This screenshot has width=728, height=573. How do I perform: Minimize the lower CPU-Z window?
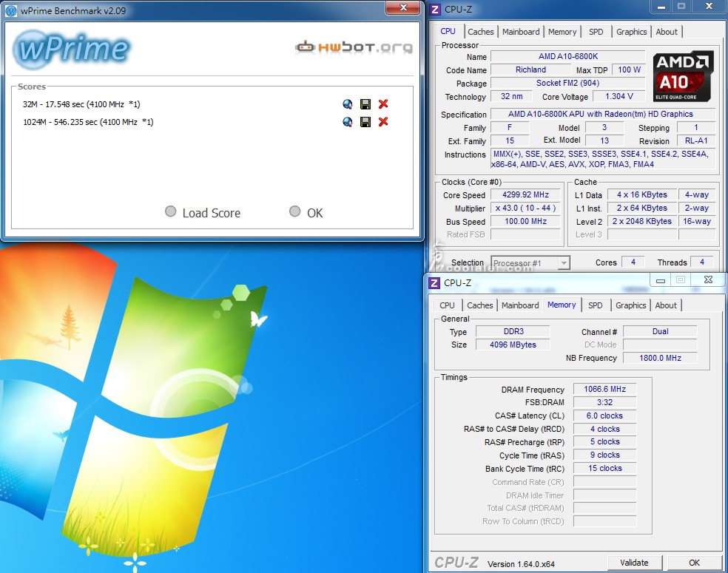[x=660, y=280]
